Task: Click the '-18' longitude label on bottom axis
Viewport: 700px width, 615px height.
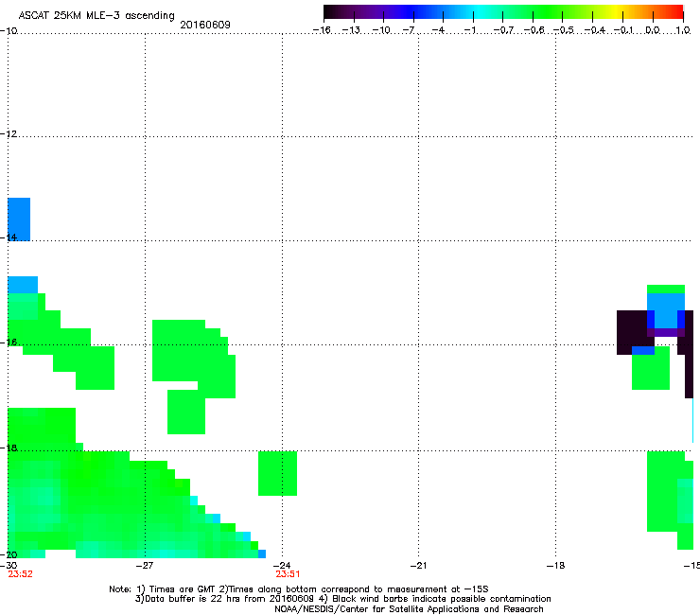Action: tap(555, 566)
